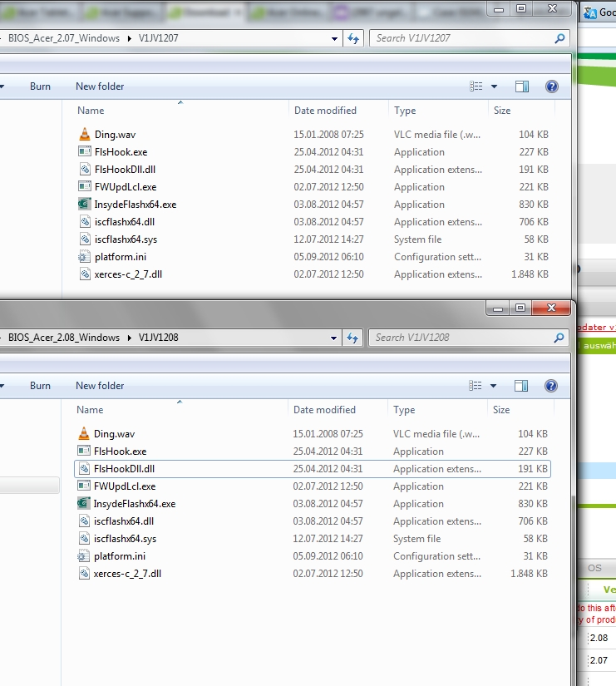Click BIOS_Acer_2.07_Windows breadcrumb segment
616x686 pixels.
tap(64, 38)
